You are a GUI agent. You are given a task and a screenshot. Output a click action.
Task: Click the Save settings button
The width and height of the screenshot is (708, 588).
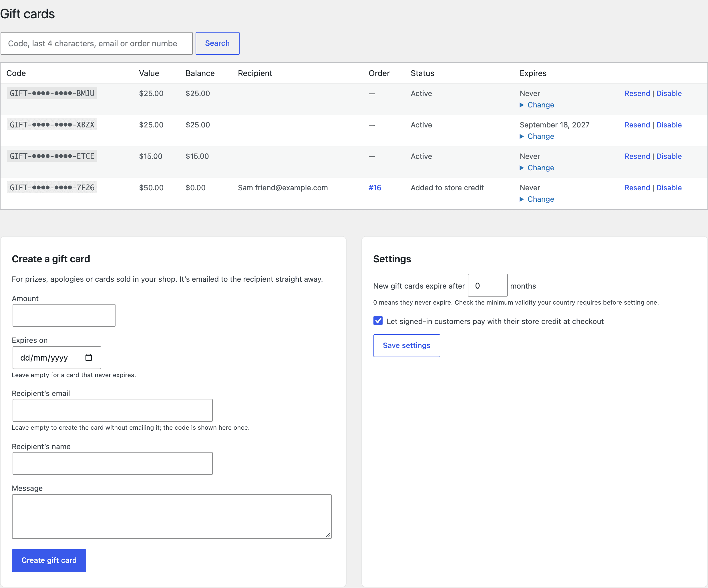(x=407, y=345)
